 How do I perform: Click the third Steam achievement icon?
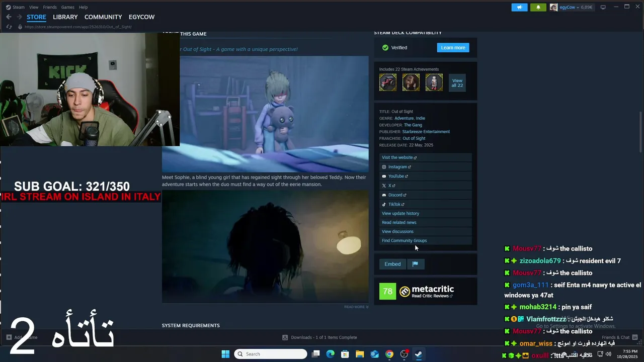[x=434, y=82]
